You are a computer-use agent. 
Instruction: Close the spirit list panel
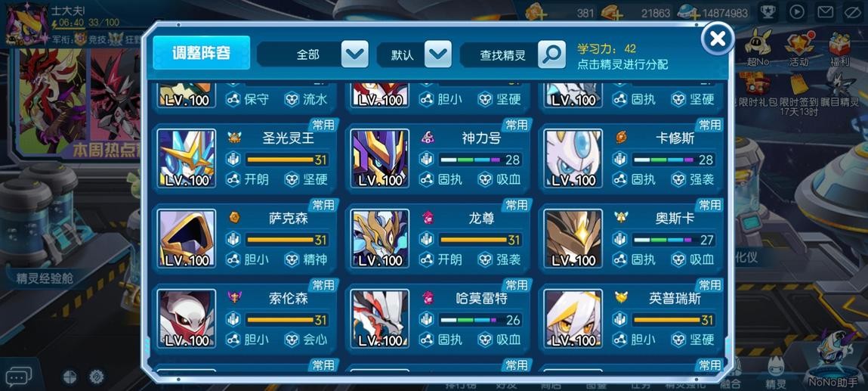718,39
